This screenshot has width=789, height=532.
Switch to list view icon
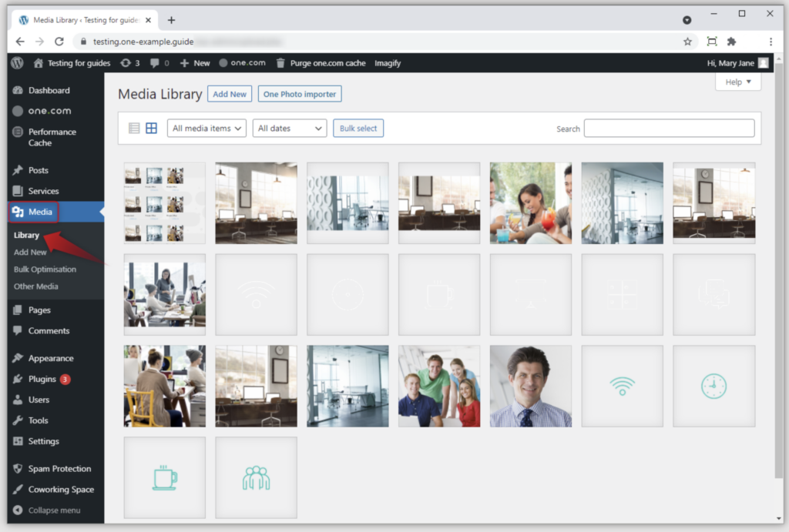tap(134, 129)
